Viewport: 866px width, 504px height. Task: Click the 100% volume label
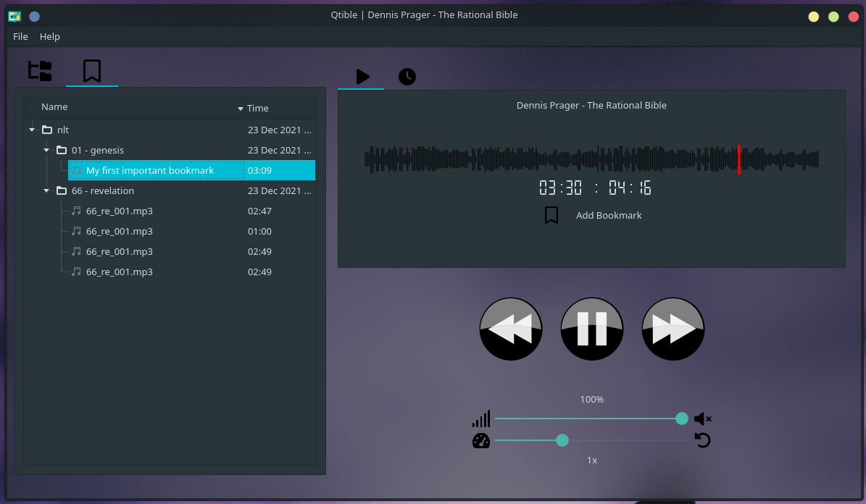point(591,399)
